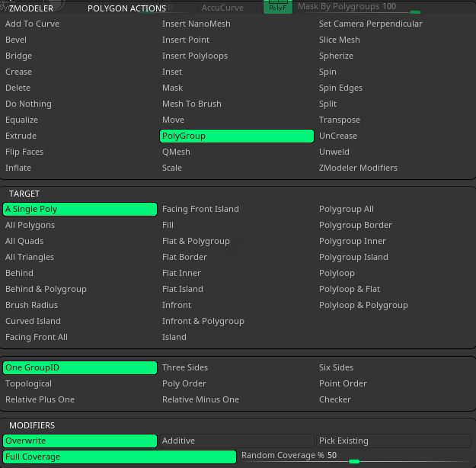The height and width of the screenshot is (468, 476).
Task: Select the UnCrease action
Action: coord(338,136)
